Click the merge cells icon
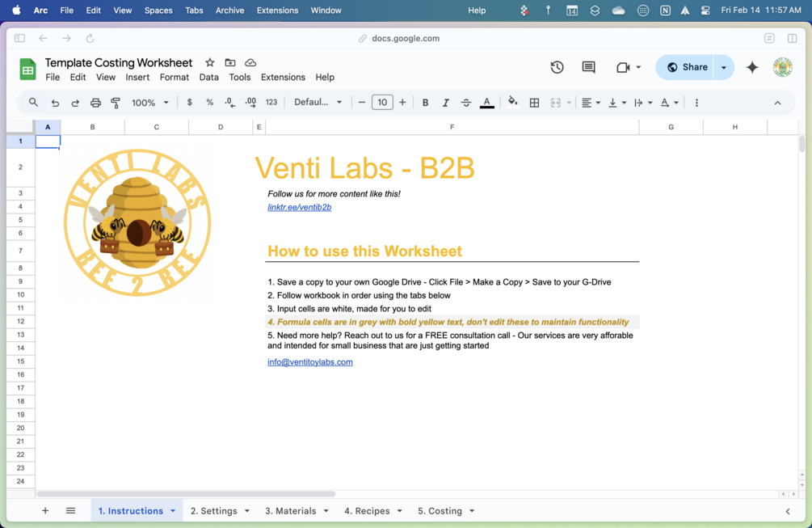The width and height of the screenshot is (812, 528). pos(556,103)
